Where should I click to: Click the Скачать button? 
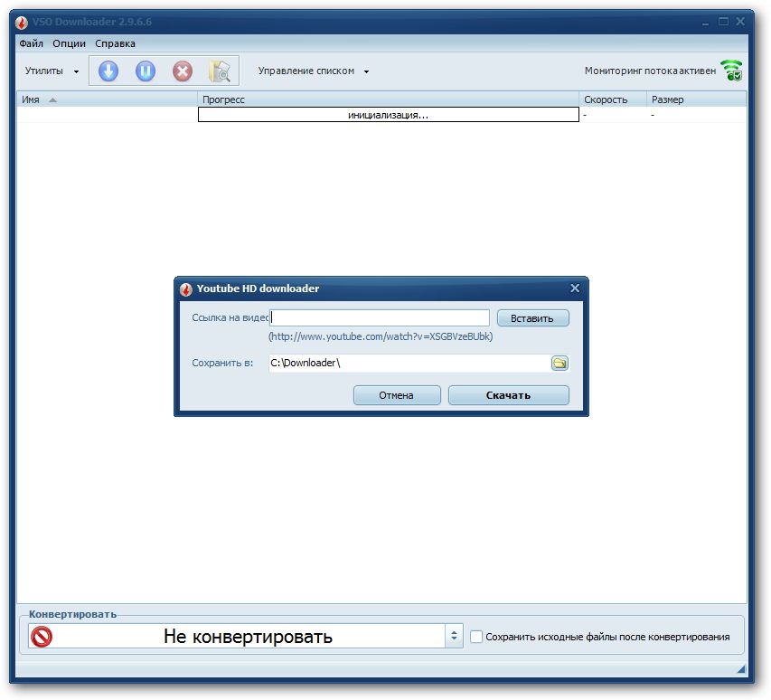[509, 395]
